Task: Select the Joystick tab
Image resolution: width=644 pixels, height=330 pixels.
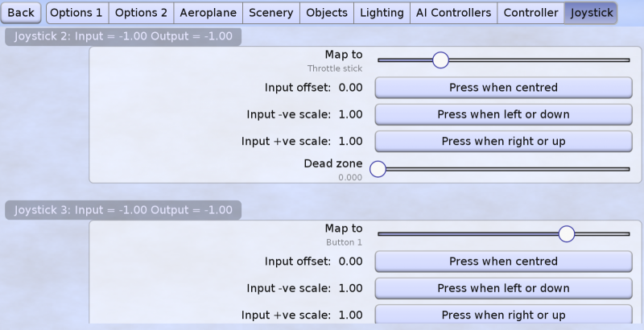Action: [x=591, y=13]
